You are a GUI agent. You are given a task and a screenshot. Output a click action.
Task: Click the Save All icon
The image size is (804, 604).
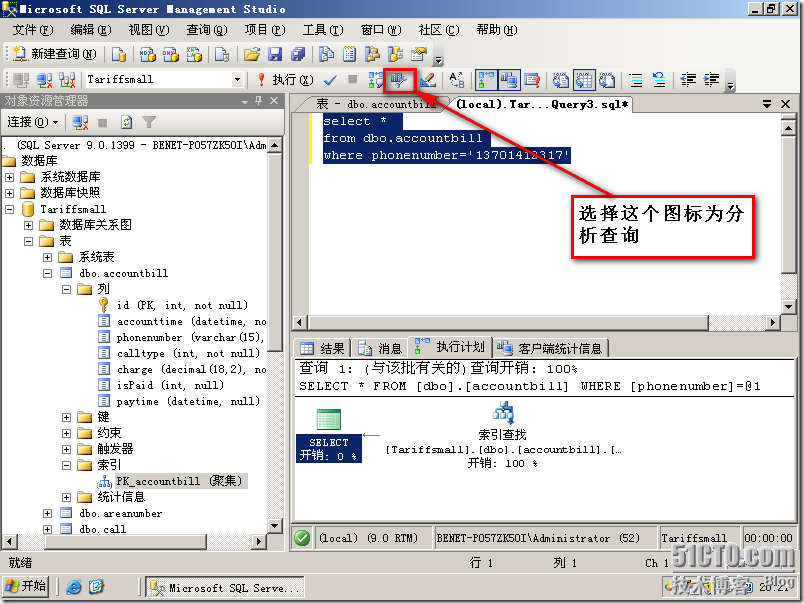click(298, 54)
